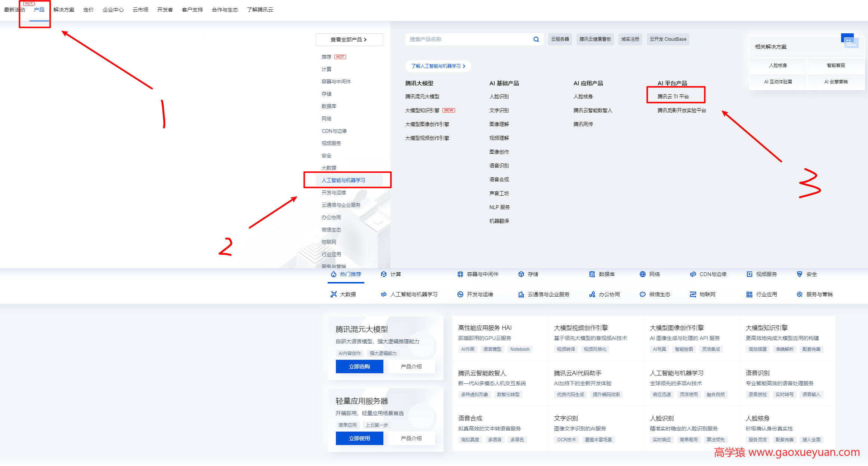Click the 办公协同 collaboration icon
The width and height of the screenshot is (868, 466).
pos(593,294)
